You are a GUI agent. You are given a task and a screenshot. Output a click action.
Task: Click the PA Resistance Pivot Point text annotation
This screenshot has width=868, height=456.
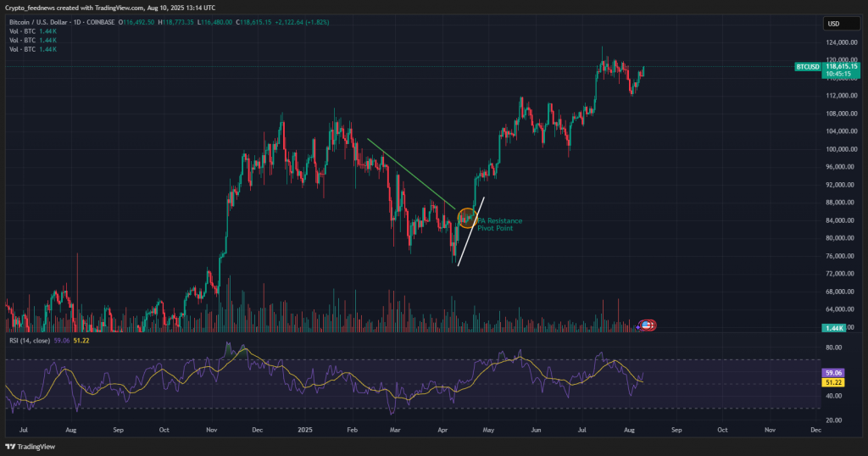coord(500,225)
